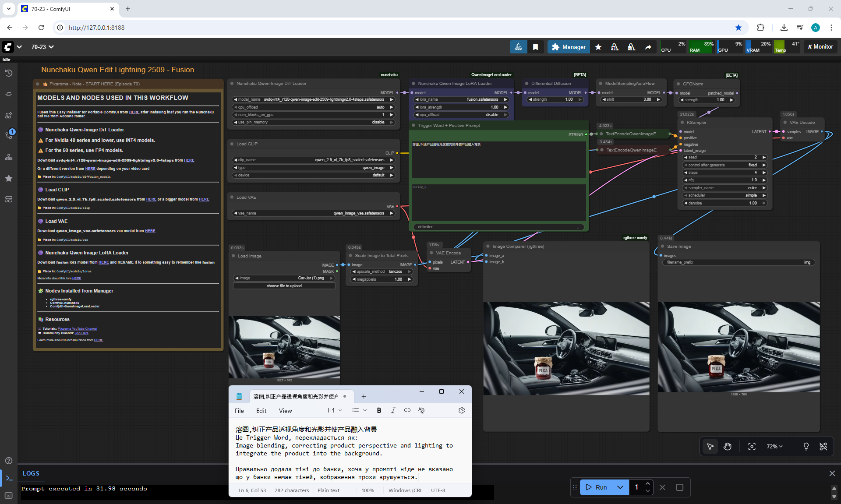Click the share arrow icon in toolbar

pos(648,47)
